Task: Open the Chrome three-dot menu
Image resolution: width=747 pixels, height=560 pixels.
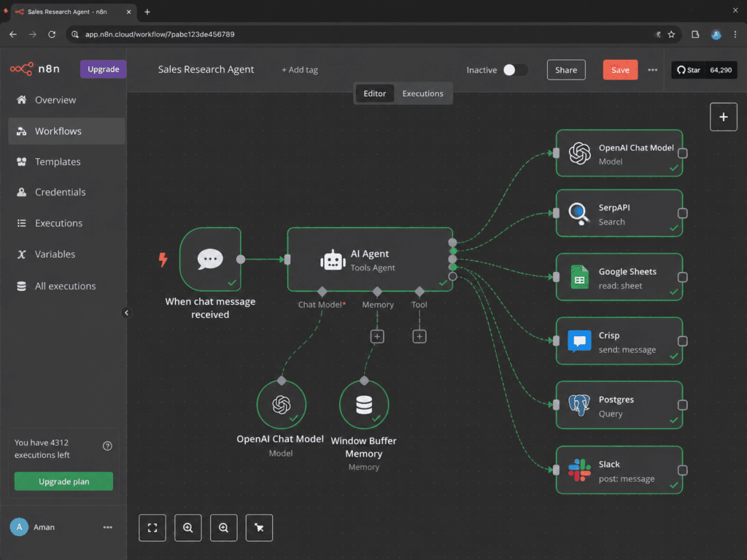Action: click(x=735, y=34)
